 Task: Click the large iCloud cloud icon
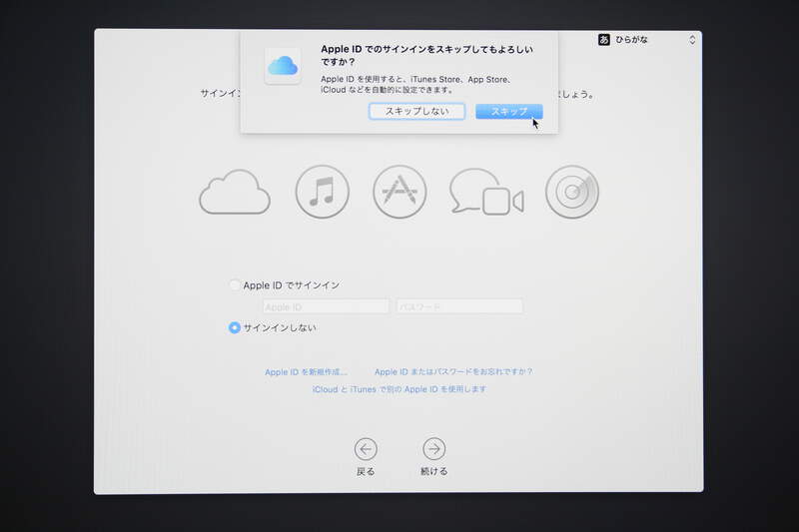tap(235, 192)
